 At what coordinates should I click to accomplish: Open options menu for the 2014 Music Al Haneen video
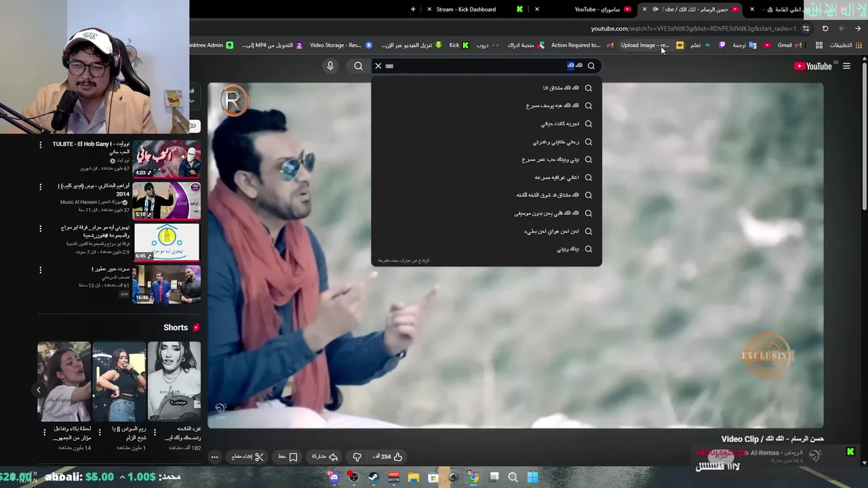point(40,186)
